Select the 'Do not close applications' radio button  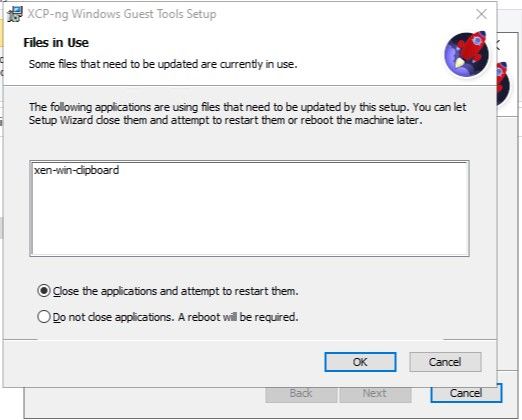(x=44, y=317)
